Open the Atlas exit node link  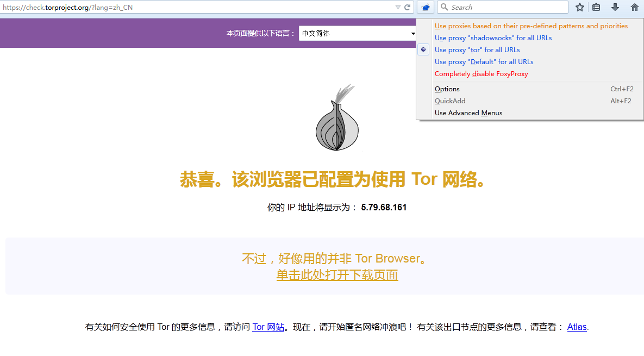(x=577, y=327)
